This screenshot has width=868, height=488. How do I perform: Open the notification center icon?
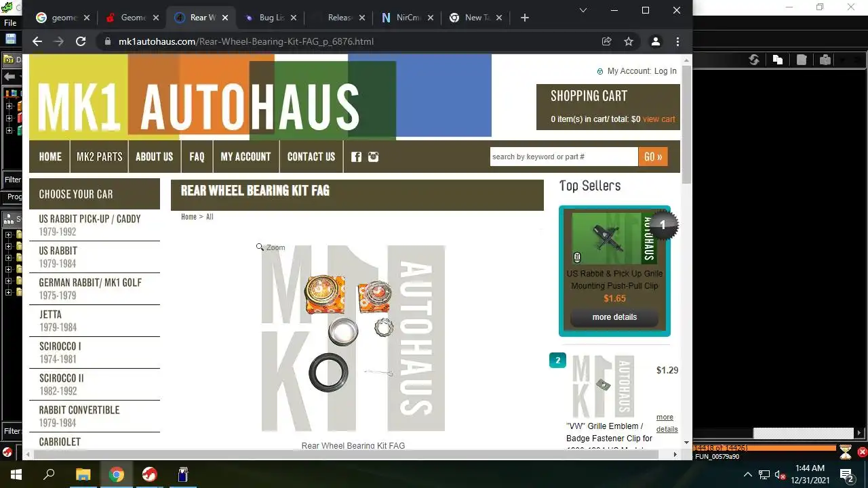pos(847,474)
